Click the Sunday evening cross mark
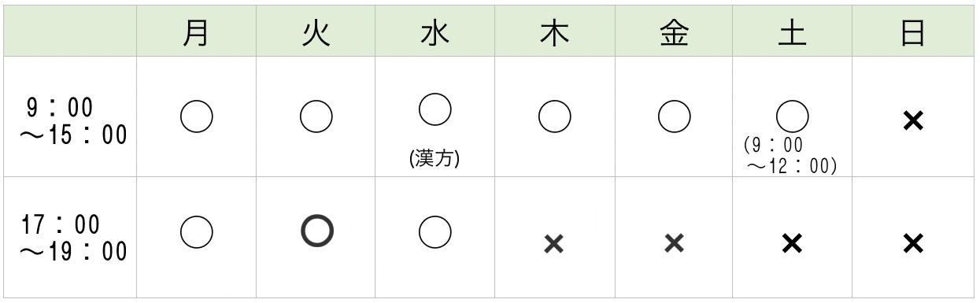Image resolution: width=980 pixels, height=303 pixels. pos(913,244)
